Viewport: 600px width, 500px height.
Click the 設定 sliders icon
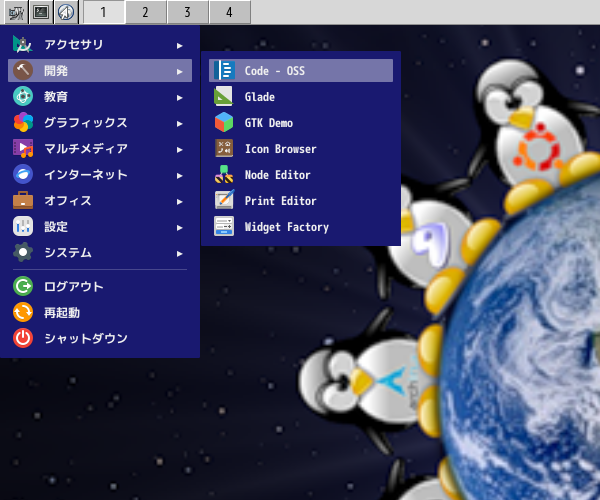[x=23, y=226]
